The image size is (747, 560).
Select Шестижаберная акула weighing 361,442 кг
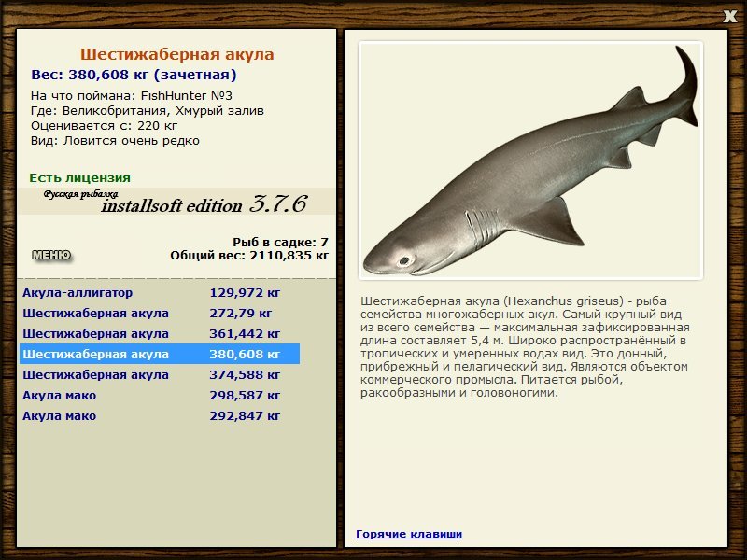(160, 333)
